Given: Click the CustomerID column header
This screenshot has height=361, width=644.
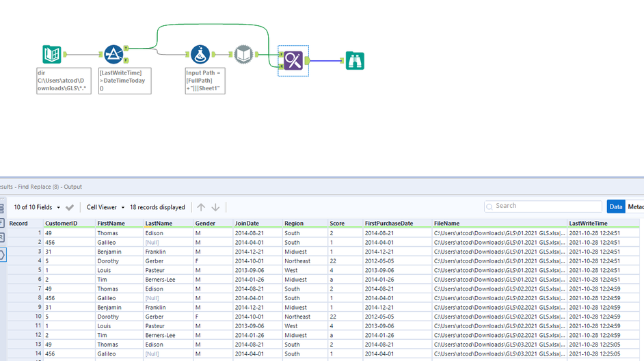Looking at the screenshot, I should (x=62, y=224).
